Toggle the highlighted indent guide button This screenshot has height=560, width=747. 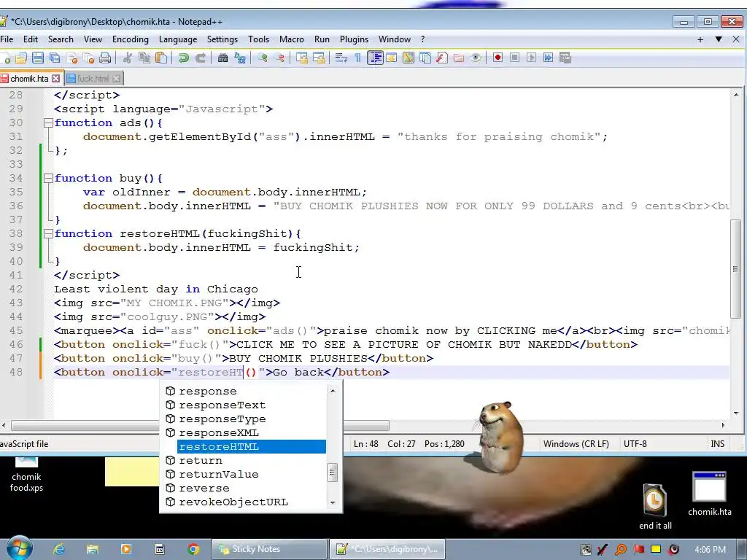(376, 58)
